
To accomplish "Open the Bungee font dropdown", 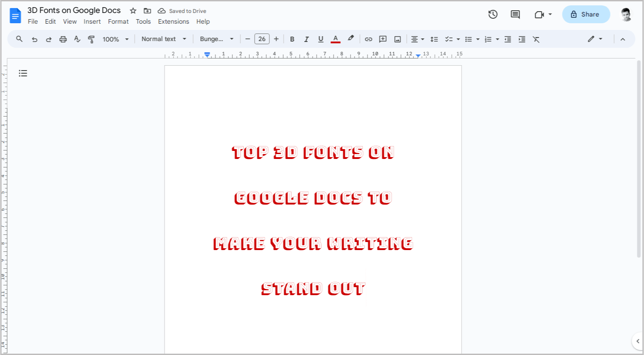I will pyautogui.click(x=217, y=39).
